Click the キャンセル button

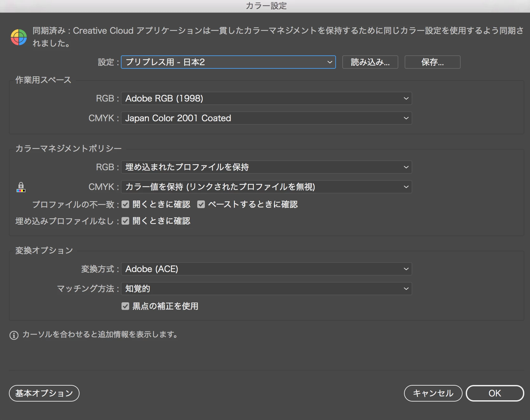(x=433, y=393)
